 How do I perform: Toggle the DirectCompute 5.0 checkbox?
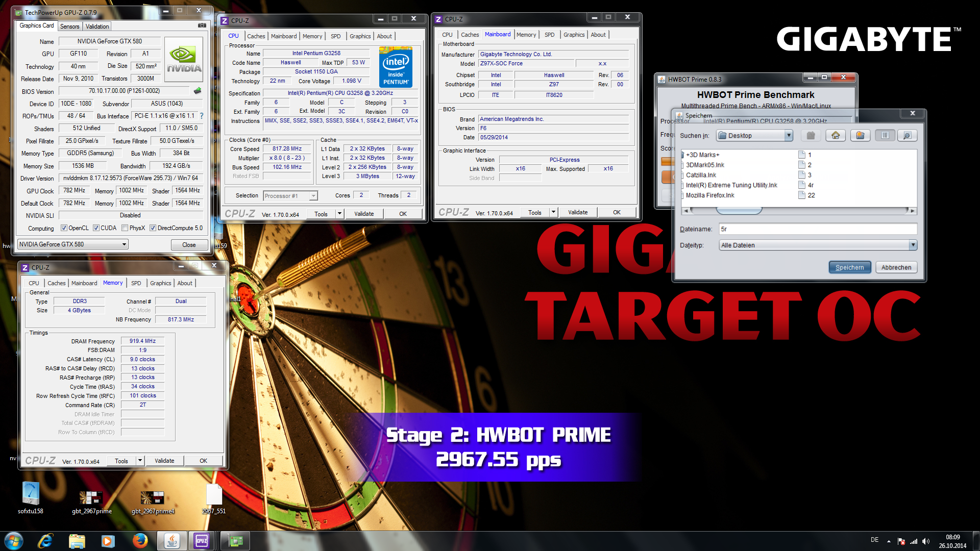click(153, 228)
